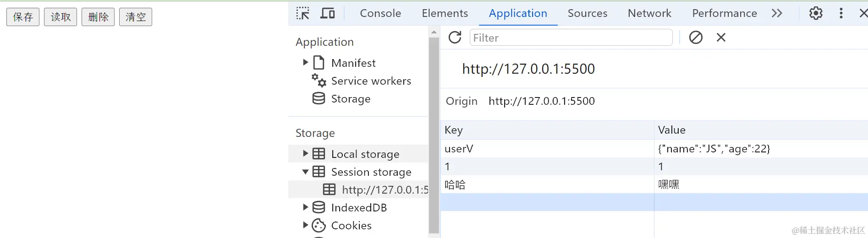Click the Filter input field
Image resolution: width=868 pixels, height=238 pixels.
[x=571, y=38]
